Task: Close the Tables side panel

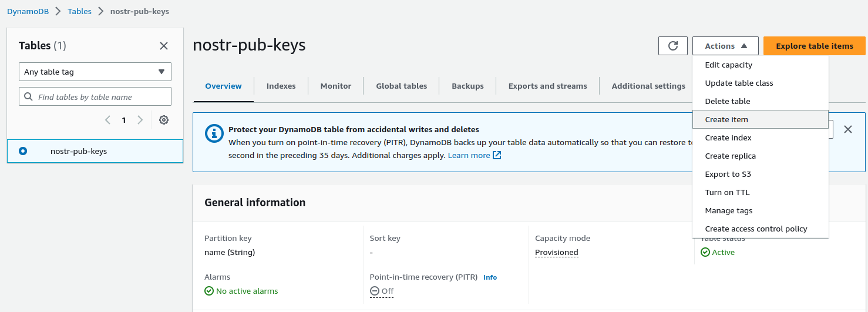Action: 164,46
